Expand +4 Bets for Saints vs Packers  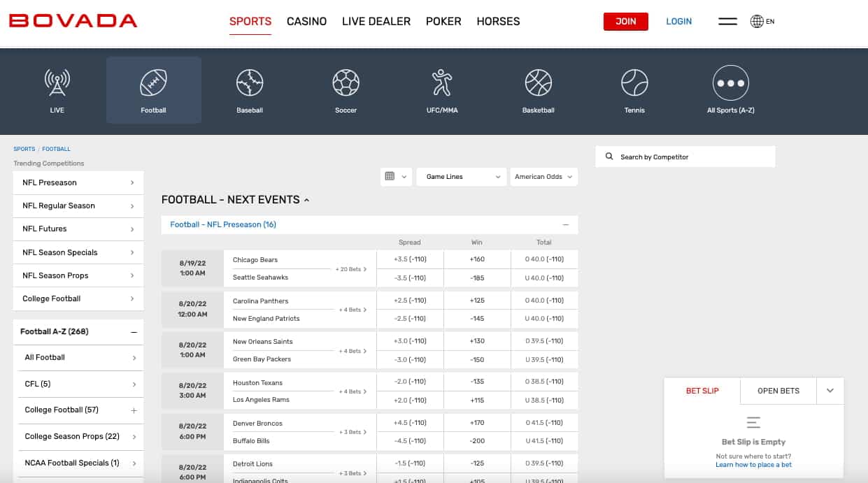tap(353, 351)
